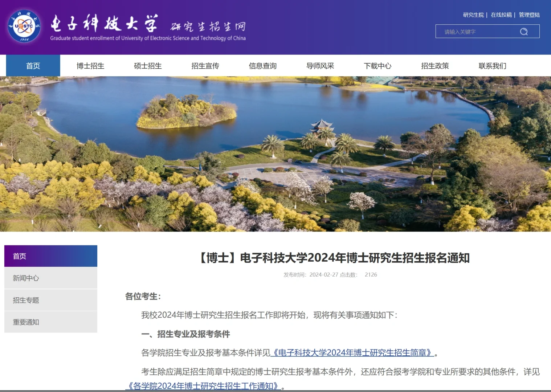Click the search magnifier icon
This screenshot has width=551, height=392.
pyautogui.click(x=524, y=32)
